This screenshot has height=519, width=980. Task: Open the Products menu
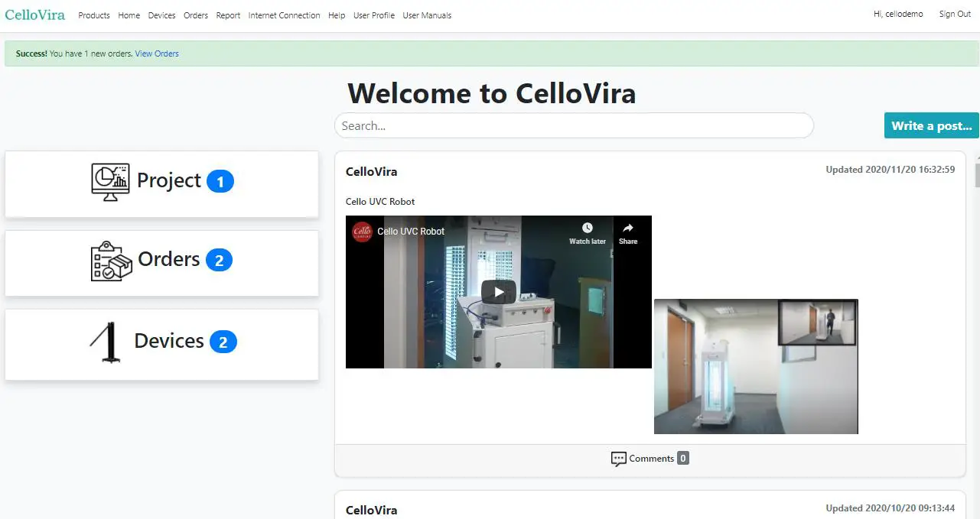93,15
